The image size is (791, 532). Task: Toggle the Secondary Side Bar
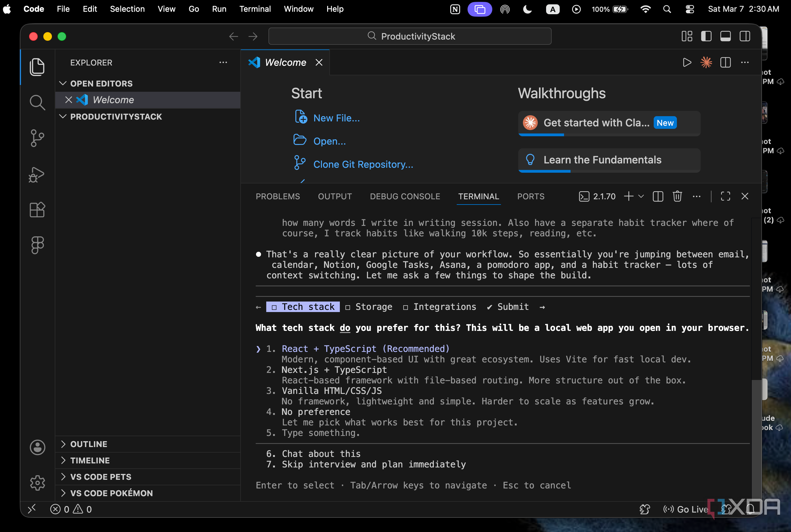pyautogui.click(x=745, y=36)
